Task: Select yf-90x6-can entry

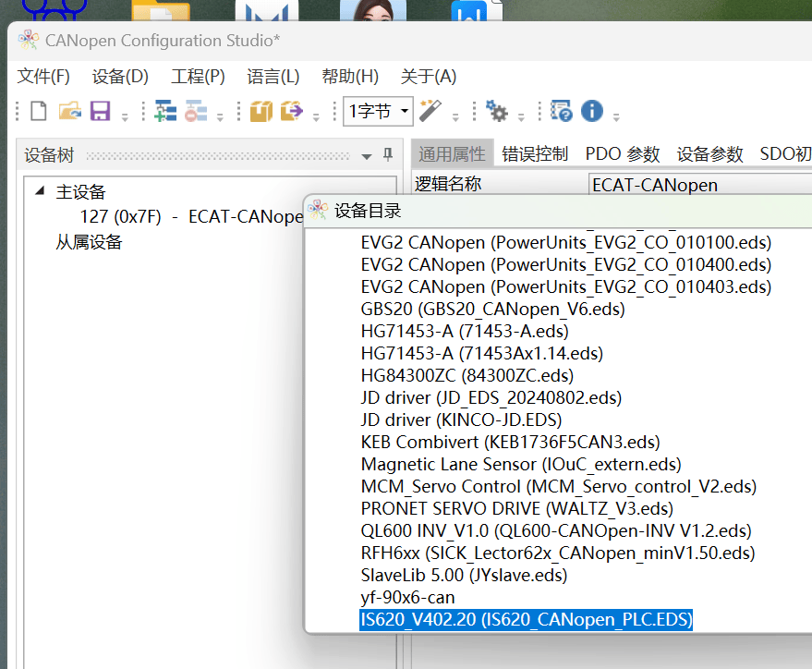Action: pyautogui.click(x=407, y=598)
